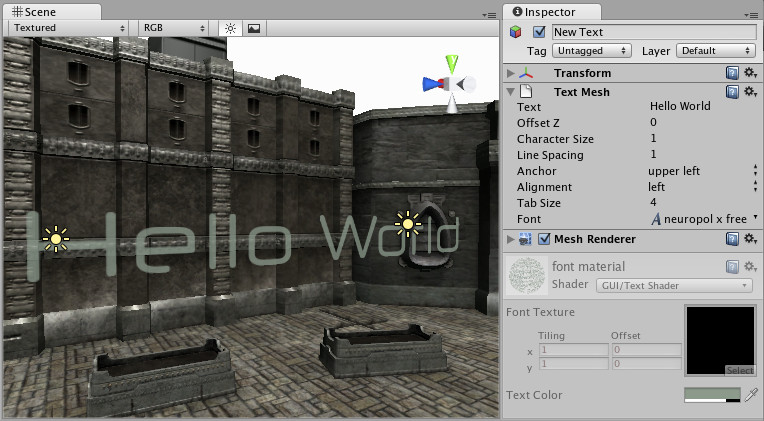Viewport: 764px width, 421px height.
Task: Pick text color with the eyedropper
Action: click(x=752, y=396)
